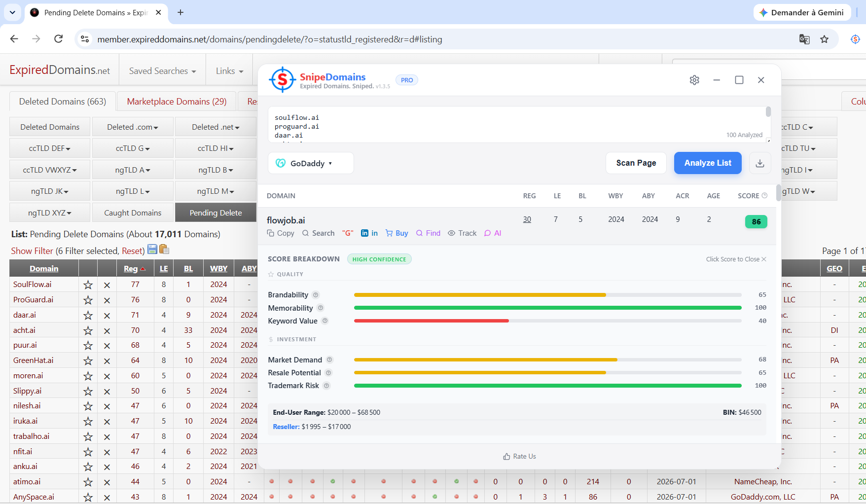Screen dimensions: 866x504
Task: Show info for Memorability metric
Action: point(321,308)
